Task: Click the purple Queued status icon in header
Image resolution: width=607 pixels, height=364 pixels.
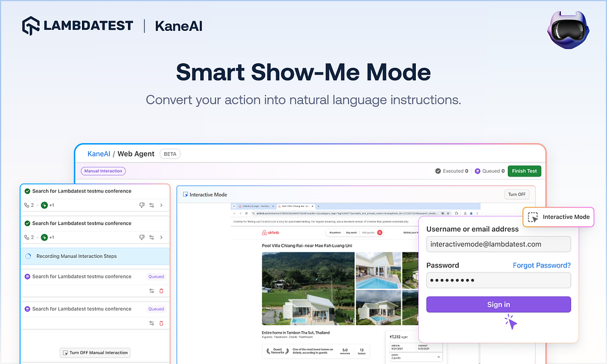Action: (477, 171)
